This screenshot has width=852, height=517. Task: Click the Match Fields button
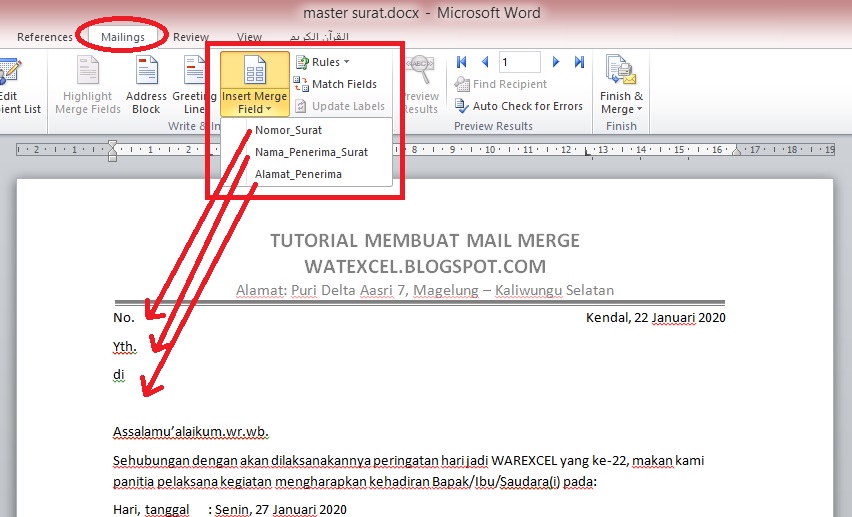335,84
